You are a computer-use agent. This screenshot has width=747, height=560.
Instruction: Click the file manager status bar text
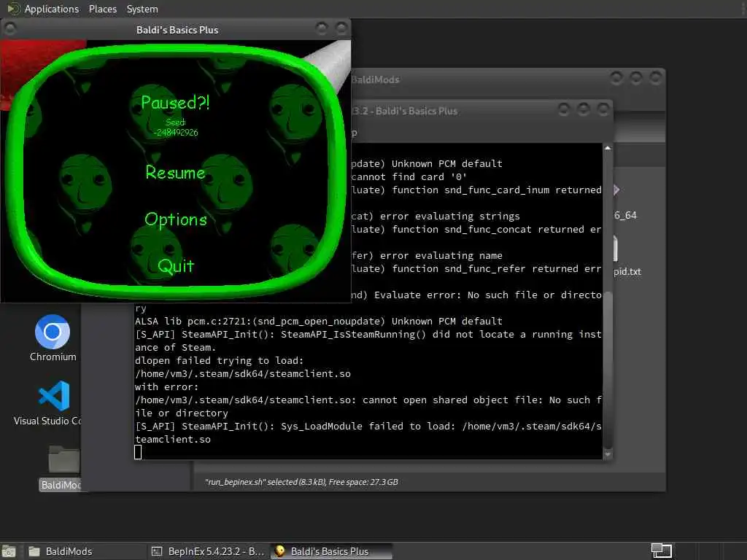pyautogui.click(x=301, y=482)
